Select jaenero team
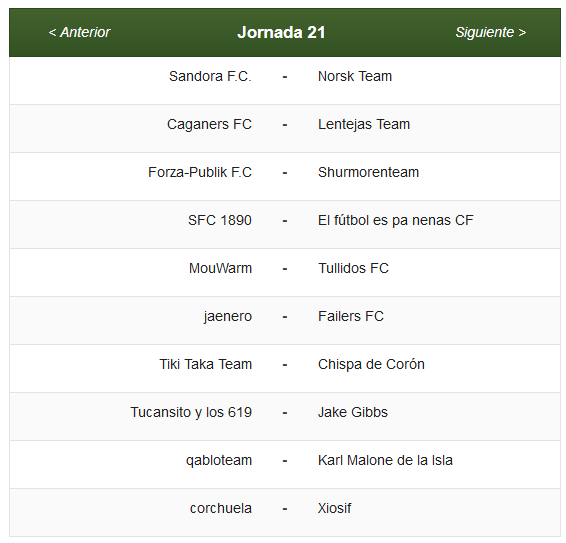566x543 pixels. 227,316
